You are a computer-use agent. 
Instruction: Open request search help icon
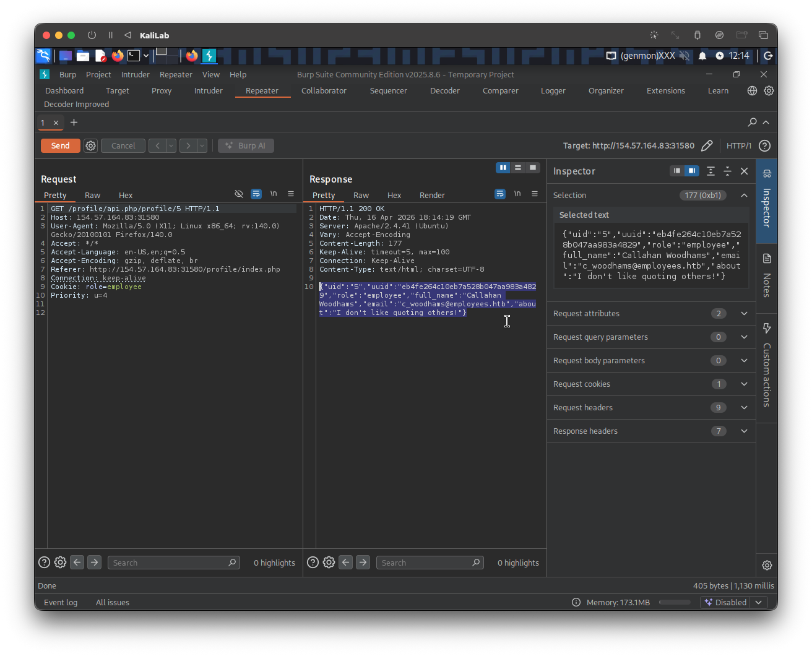tap(44, 563)
